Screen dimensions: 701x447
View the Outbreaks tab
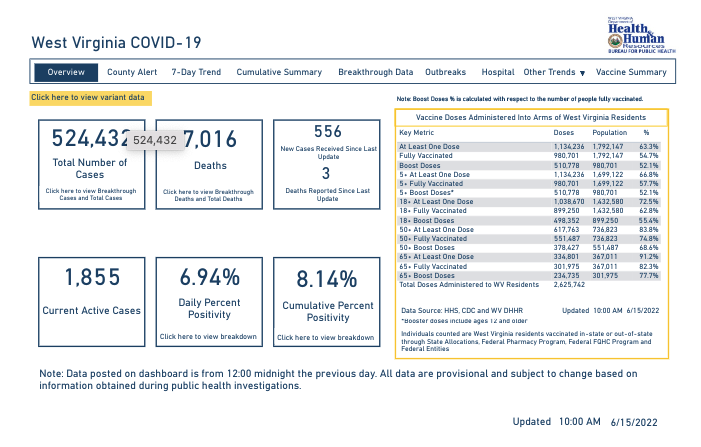[445, 73]
